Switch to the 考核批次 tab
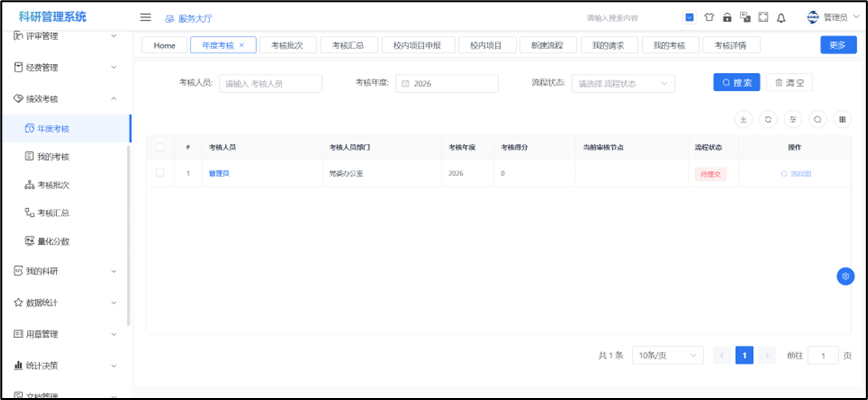868x400 pixels. 293,45
